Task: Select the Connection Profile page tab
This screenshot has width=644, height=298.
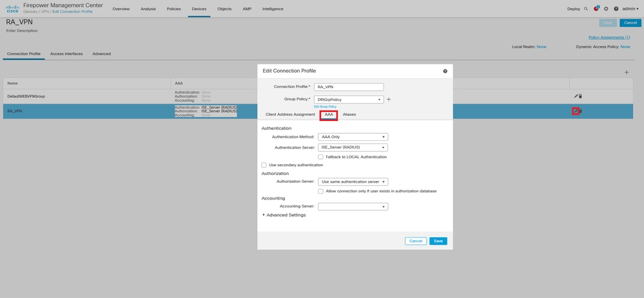Action: coord(24,53)
